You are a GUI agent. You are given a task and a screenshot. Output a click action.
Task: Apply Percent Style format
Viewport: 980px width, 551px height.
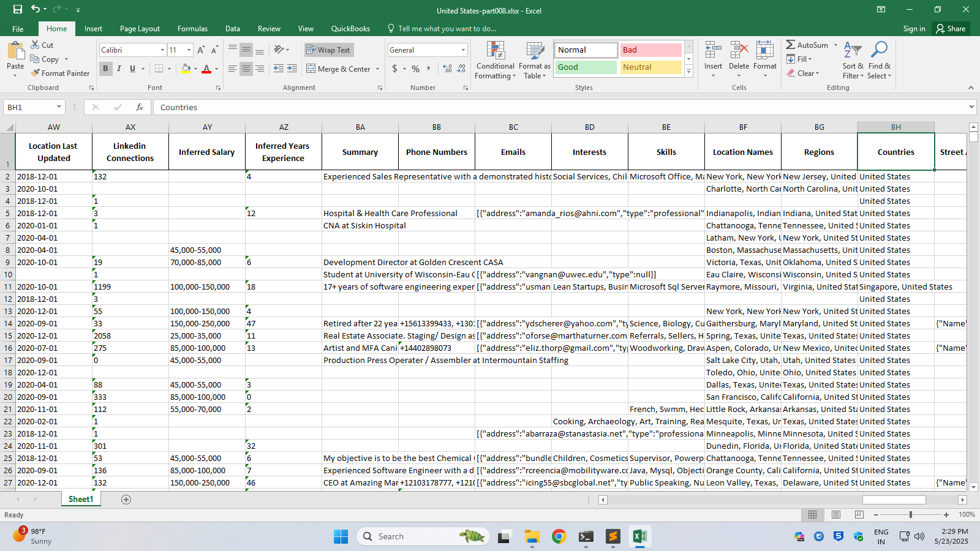[416, 69]
